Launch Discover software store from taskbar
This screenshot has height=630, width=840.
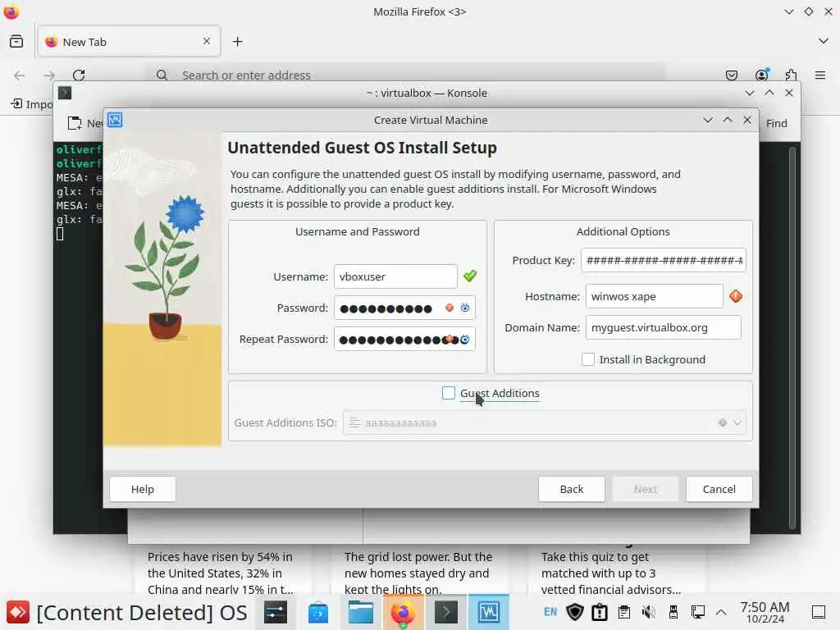[318, 612]
